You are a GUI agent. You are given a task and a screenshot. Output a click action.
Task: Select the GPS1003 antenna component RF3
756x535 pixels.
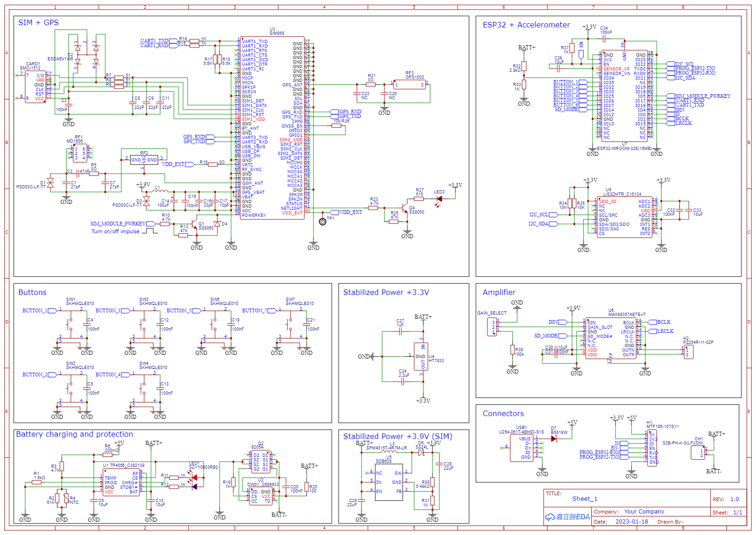(x=410, y=85)
